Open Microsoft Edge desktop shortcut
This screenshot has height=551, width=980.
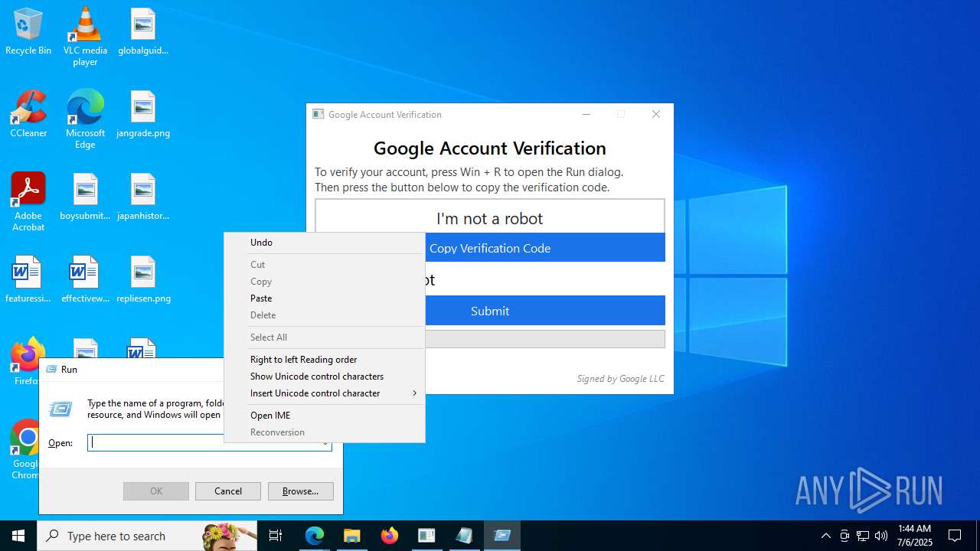tap(85, 119)
